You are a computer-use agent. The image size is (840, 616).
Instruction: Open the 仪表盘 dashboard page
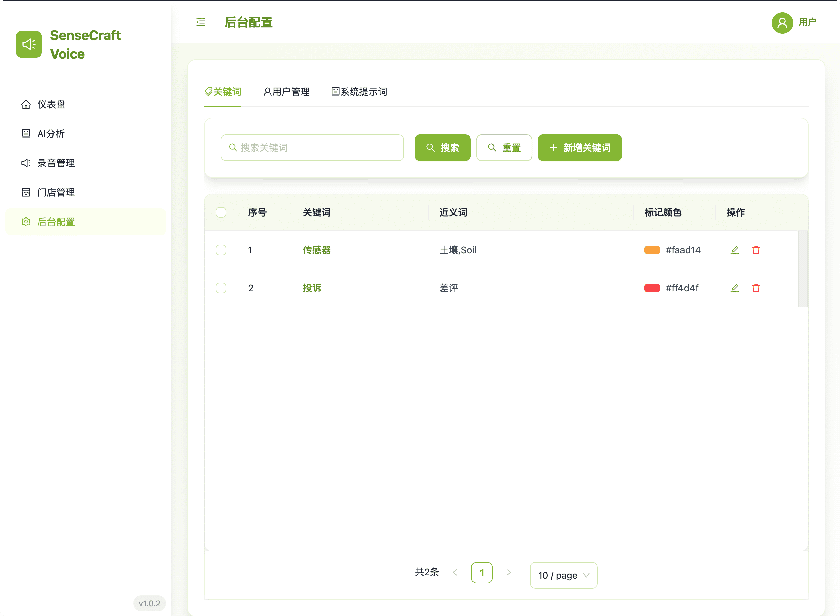(51, 105)
